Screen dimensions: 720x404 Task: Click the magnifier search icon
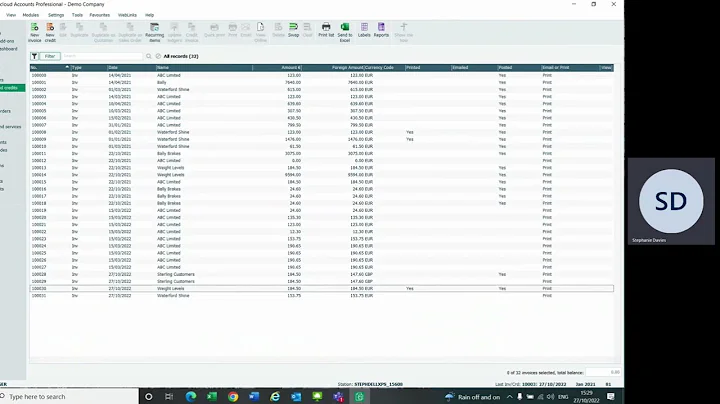coord(149,56)
